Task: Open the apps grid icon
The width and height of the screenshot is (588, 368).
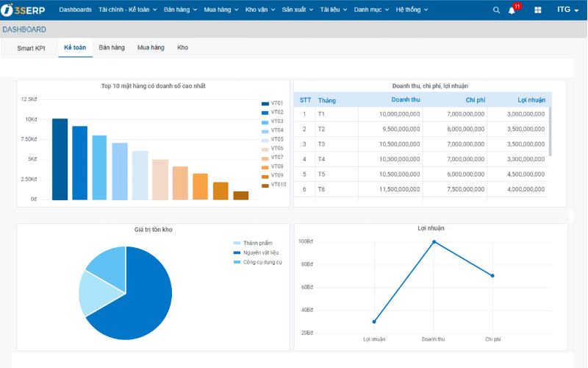Action: tap(538, 10)
